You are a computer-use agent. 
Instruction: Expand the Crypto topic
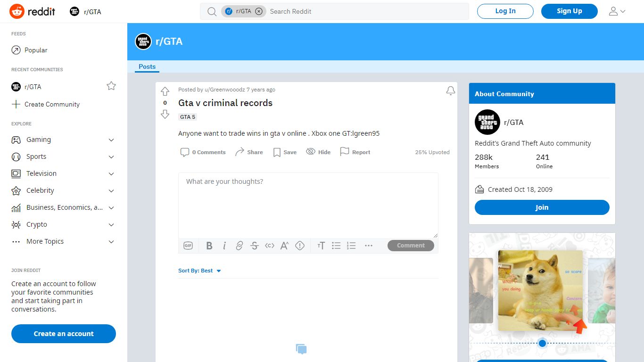click(x=111, y=225)
